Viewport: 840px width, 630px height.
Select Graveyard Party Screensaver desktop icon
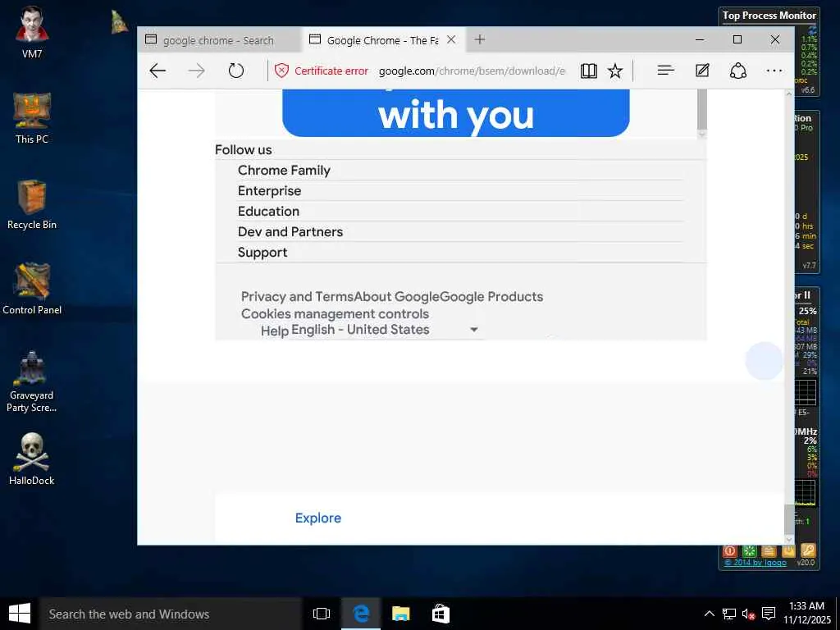click(32, 381)
